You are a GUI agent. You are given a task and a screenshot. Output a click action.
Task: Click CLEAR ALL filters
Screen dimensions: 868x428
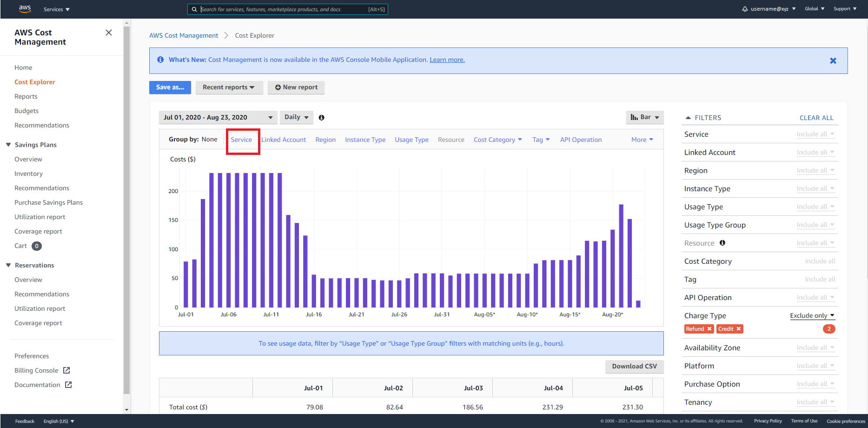pyautogui.click(x=816, y=118)
